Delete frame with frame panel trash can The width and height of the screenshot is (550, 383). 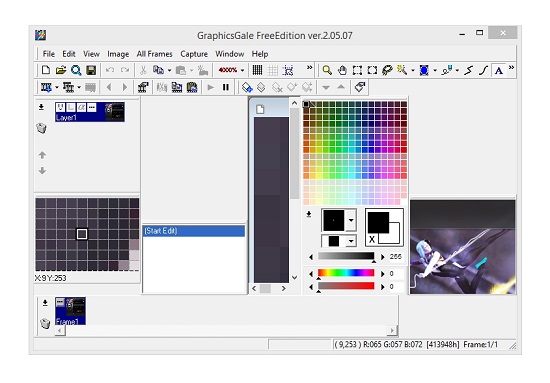[x=45, y=323]
